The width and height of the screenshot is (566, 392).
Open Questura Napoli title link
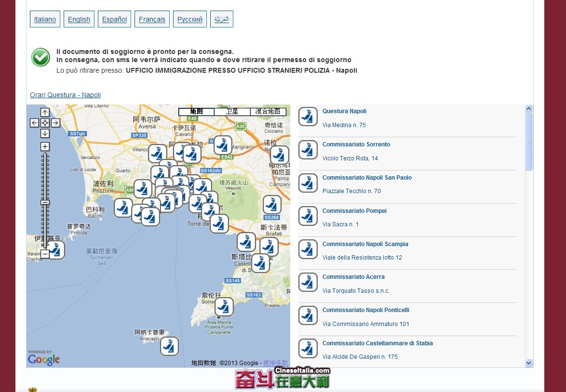[x=344, y=111]
